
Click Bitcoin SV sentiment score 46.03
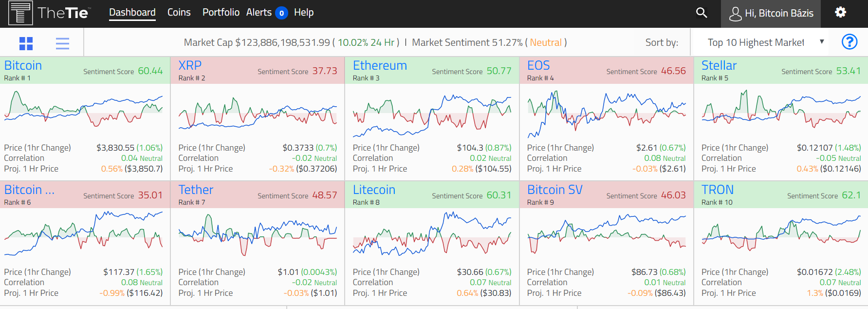[x=673, y=195]
